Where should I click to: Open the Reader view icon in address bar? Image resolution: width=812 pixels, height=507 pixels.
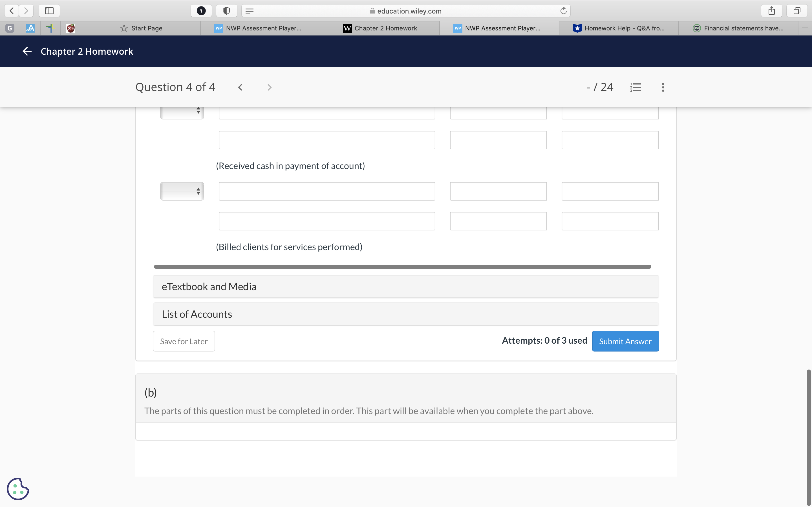pyautogui.click(x=249, y=11)
